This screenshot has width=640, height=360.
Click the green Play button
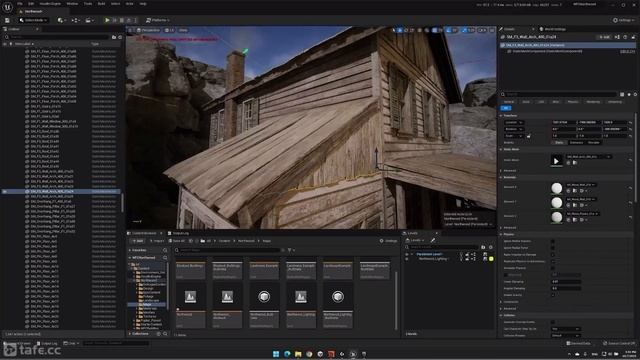[107, 20]
